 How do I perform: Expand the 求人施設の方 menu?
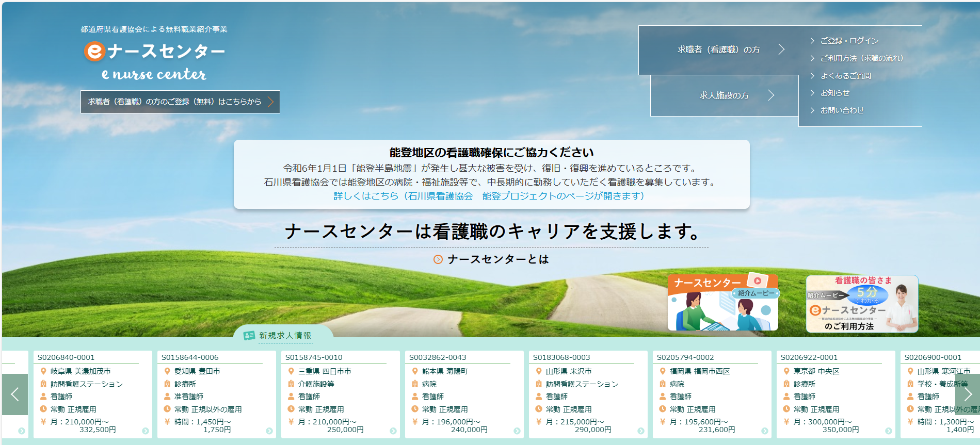click(724, 95)
